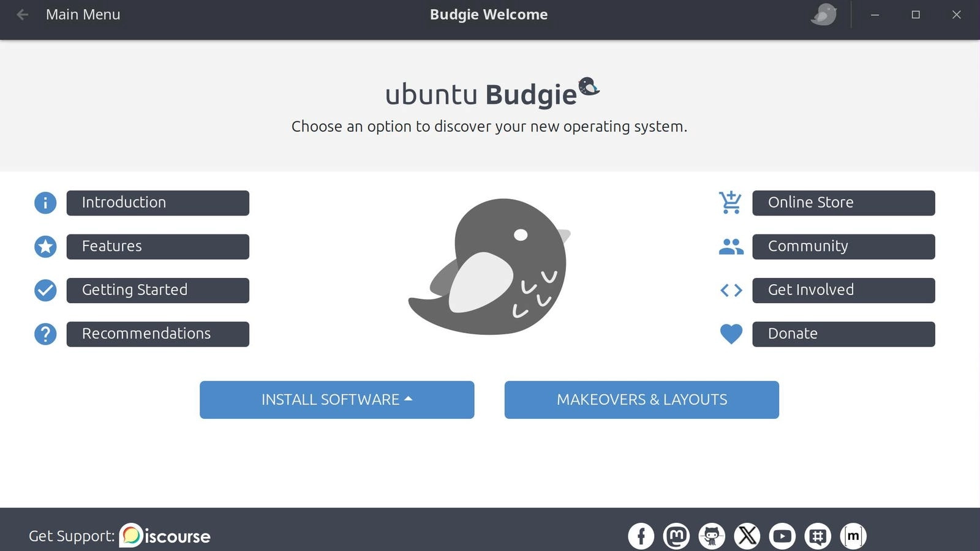Click the shopping cart icon
This screenshot has height=551, width=980.
tap(731, 203)
